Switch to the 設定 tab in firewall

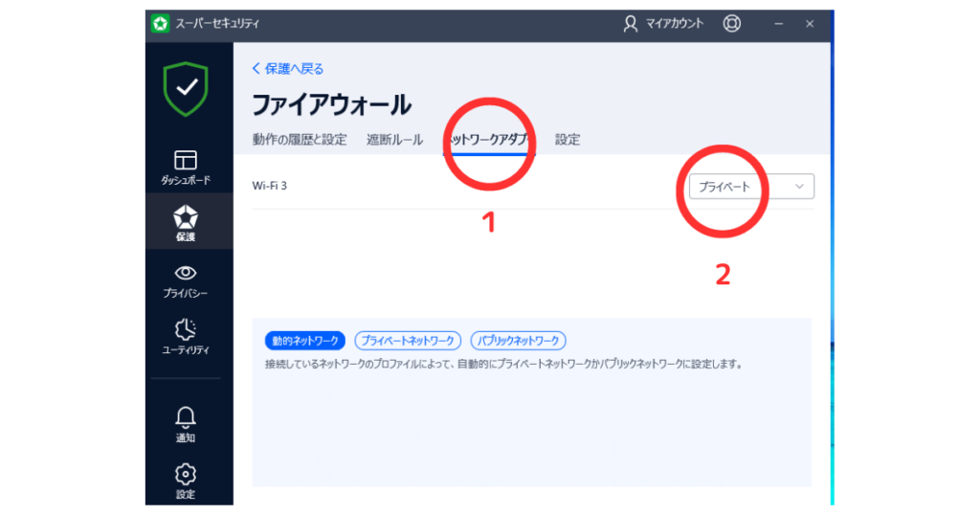tap(568, 140)
